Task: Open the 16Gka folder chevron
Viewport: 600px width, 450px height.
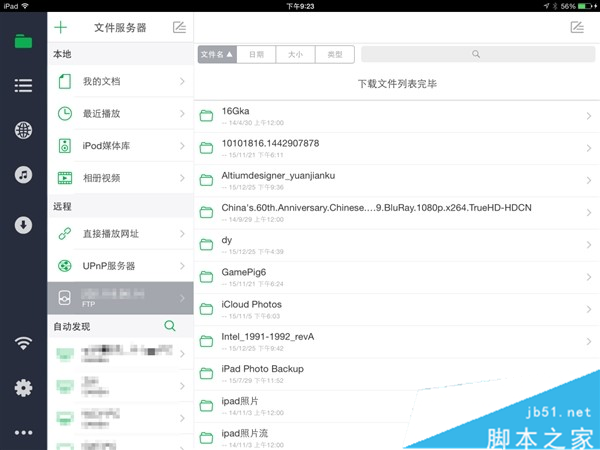Action: [589, 116]
